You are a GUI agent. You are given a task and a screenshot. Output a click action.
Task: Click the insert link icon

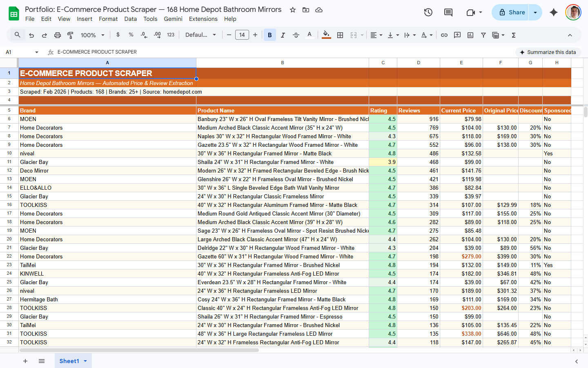tap(444, 35)
